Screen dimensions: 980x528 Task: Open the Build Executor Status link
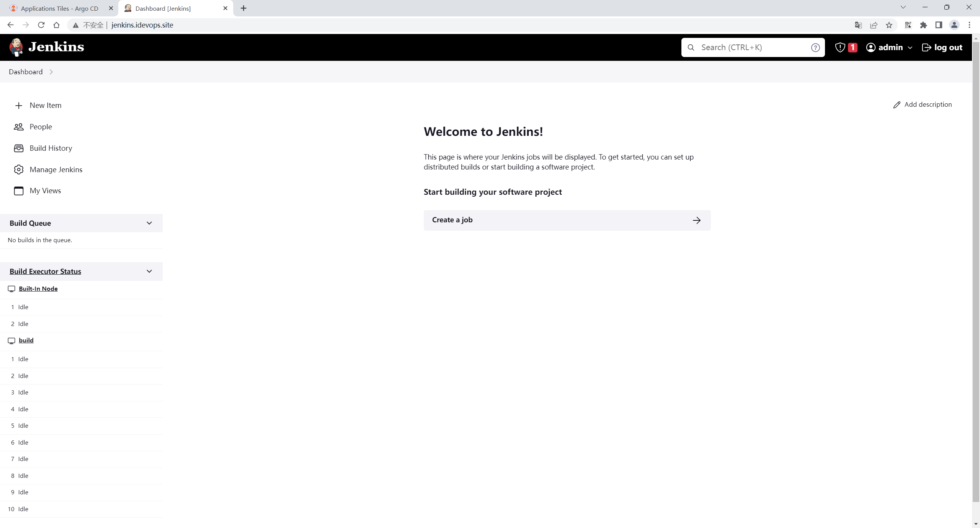point(45,271)
